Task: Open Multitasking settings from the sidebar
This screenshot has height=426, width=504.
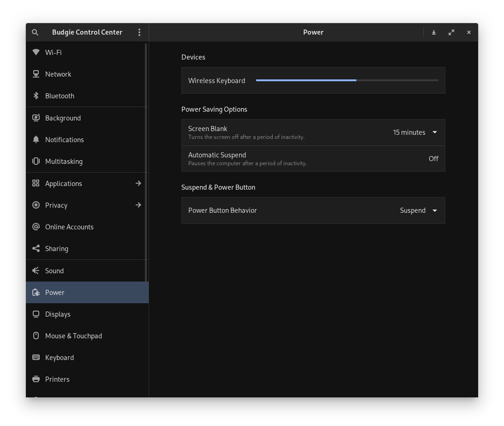Action: (x=64, y=161)
